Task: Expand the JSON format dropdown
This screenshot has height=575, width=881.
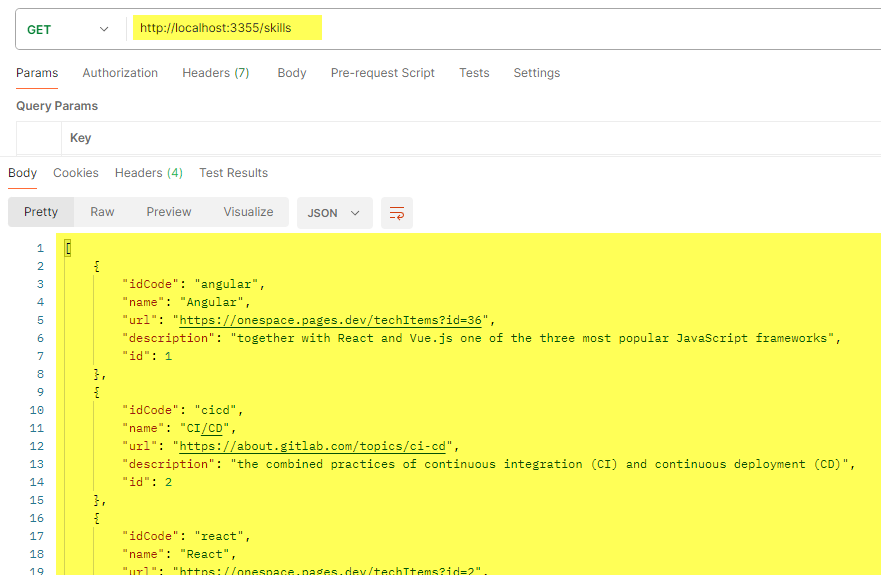Action: click(x=334, y=213)
